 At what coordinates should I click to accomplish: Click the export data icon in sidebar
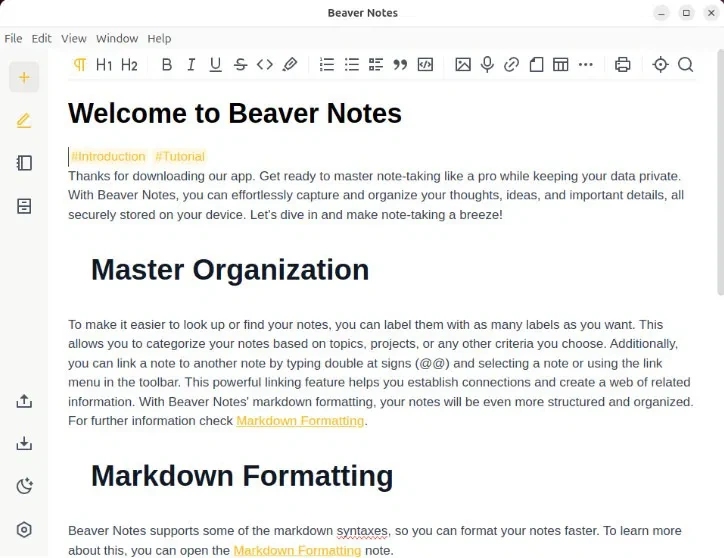coord(24,401)
